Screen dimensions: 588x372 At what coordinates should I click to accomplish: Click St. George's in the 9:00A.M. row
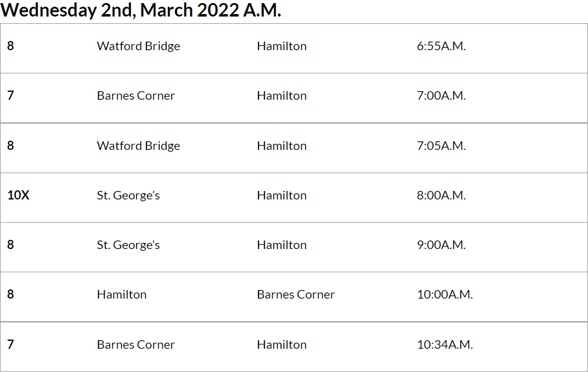click(128, 245)
